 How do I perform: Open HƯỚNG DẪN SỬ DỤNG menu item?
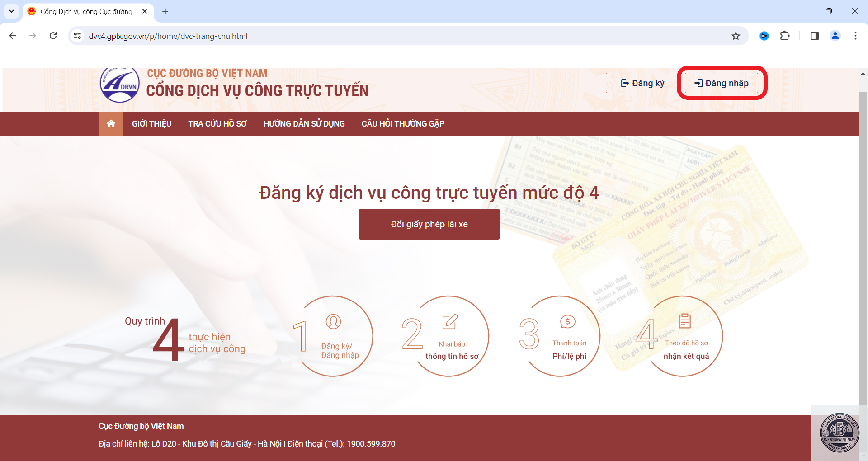click(x=304, y=124)
